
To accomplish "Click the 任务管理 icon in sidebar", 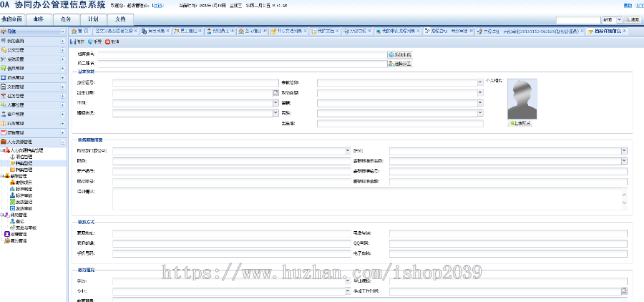I will (4, 96).
